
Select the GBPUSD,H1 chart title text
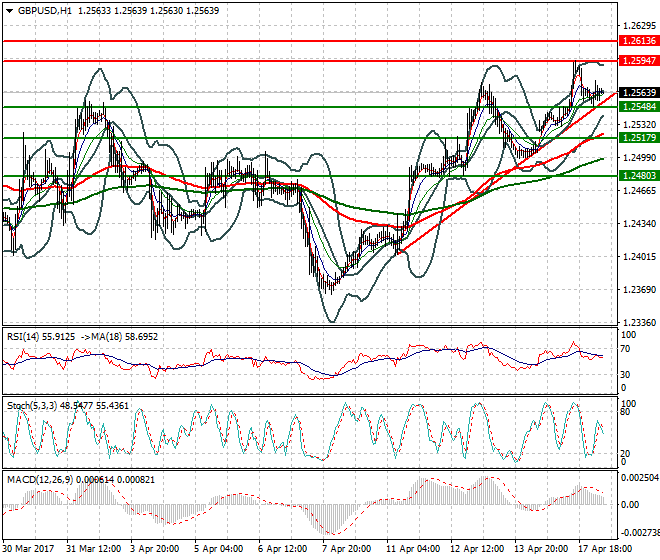pyautogui.click(x=45, y=11)
